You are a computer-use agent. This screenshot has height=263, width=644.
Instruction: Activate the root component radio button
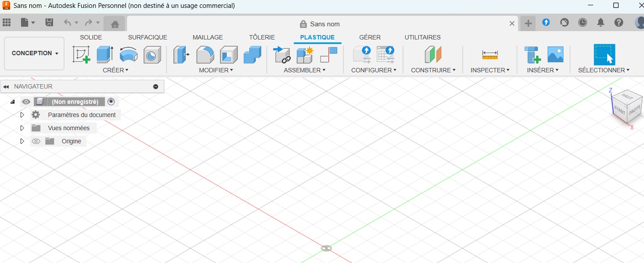coord(111,102)
